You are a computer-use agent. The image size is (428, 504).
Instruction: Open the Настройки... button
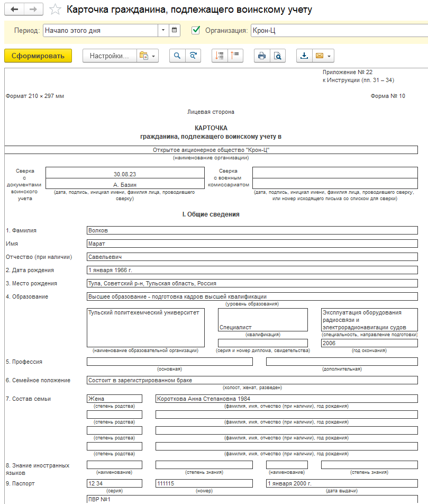(x=110, y=56)
